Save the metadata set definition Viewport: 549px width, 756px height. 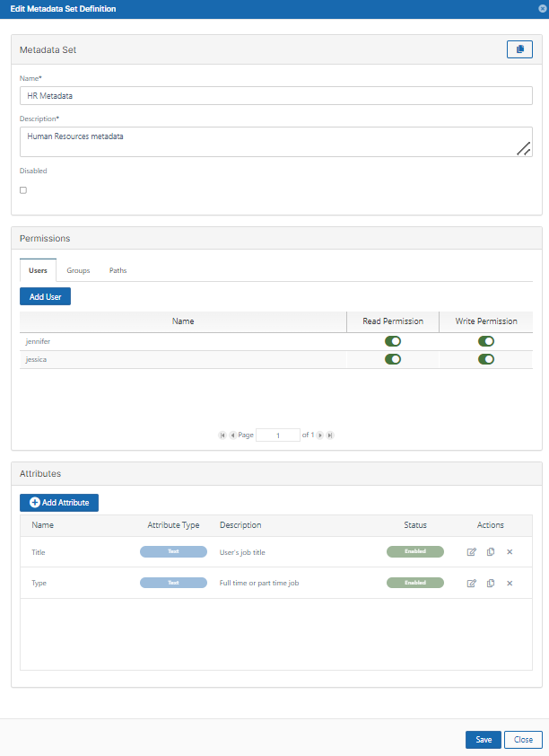pos(484,740)
